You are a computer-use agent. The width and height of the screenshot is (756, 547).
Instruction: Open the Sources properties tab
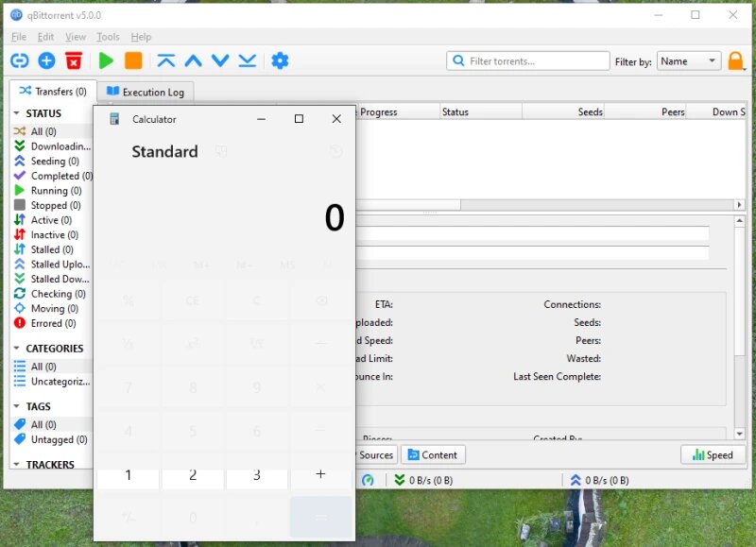pos(376,455)
